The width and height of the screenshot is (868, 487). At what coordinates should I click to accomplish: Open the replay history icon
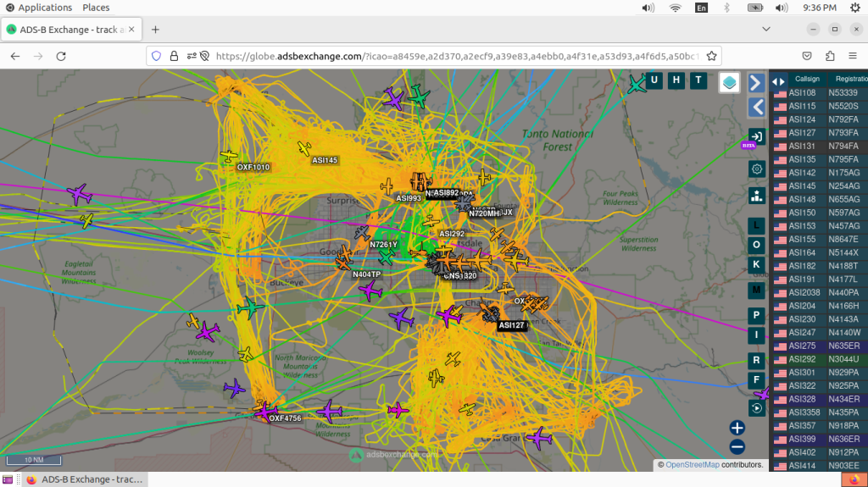[756, 408]
